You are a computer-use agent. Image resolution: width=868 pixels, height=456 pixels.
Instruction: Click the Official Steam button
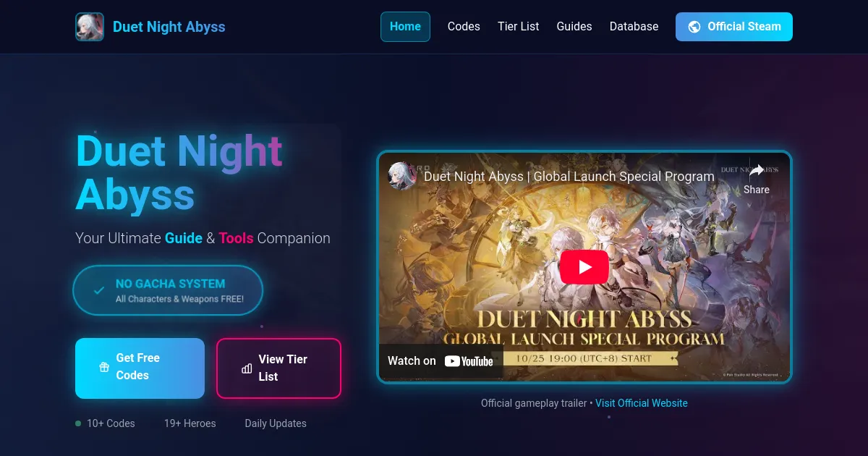click(x=734, y=27)
